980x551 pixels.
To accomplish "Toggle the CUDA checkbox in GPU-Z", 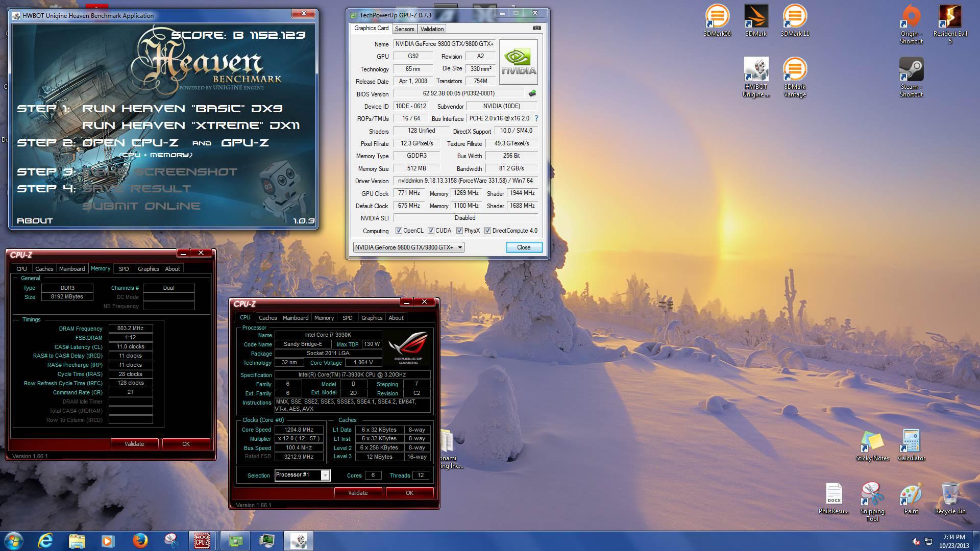I will click(431, 231).
